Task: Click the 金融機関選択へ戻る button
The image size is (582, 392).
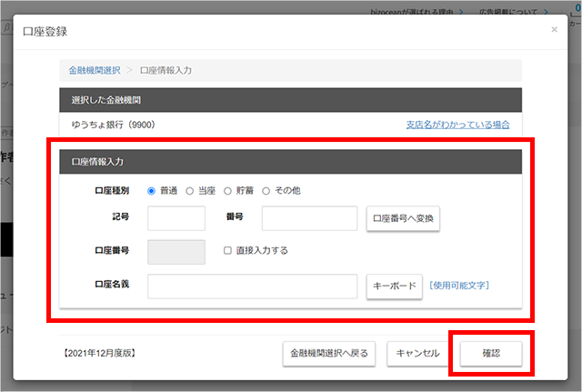Action: pyautogui.click(x=329, y=354)
